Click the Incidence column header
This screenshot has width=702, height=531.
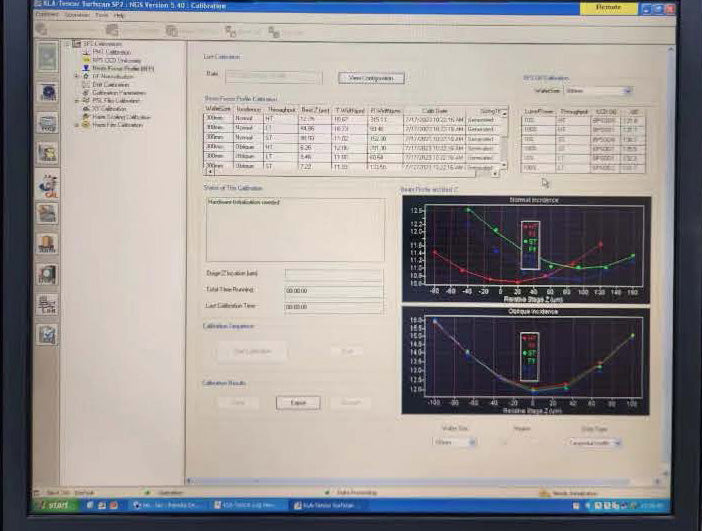pyautogui.click(x=249, y=109)
